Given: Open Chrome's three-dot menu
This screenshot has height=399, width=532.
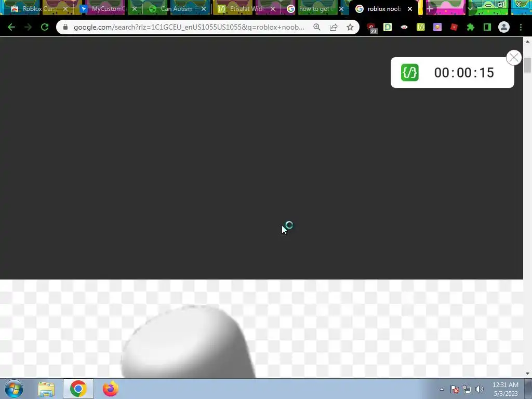Looking at the screenshot, I should (x=521, y=27).
